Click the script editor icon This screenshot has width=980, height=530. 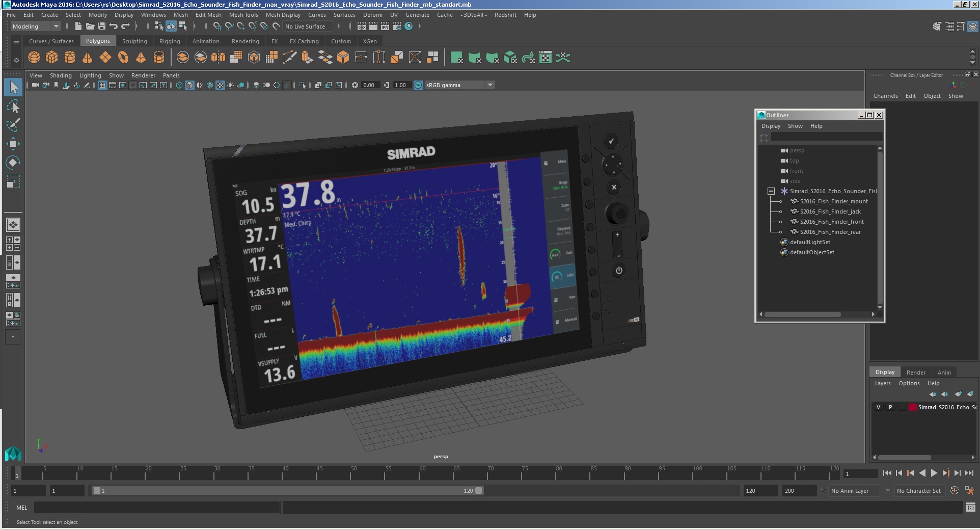pyautogui.click(x=971, y=507)
